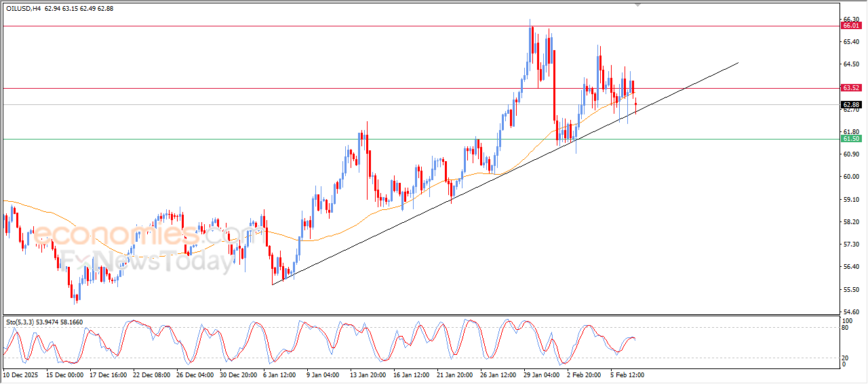Click the stochastic 20 level label
868x384 pixels.
[846, 357]
